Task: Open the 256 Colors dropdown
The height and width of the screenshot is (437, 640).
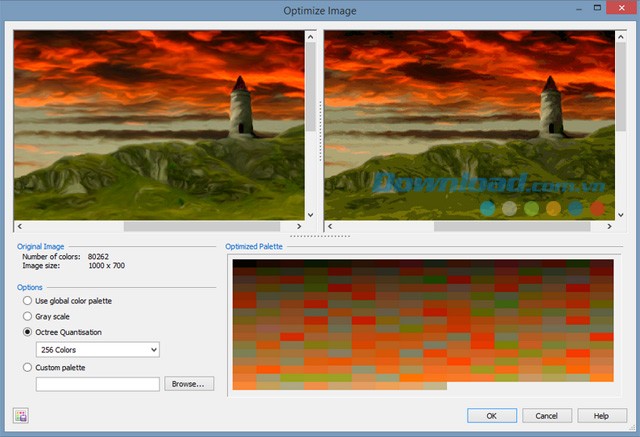Action: point(97,350)
